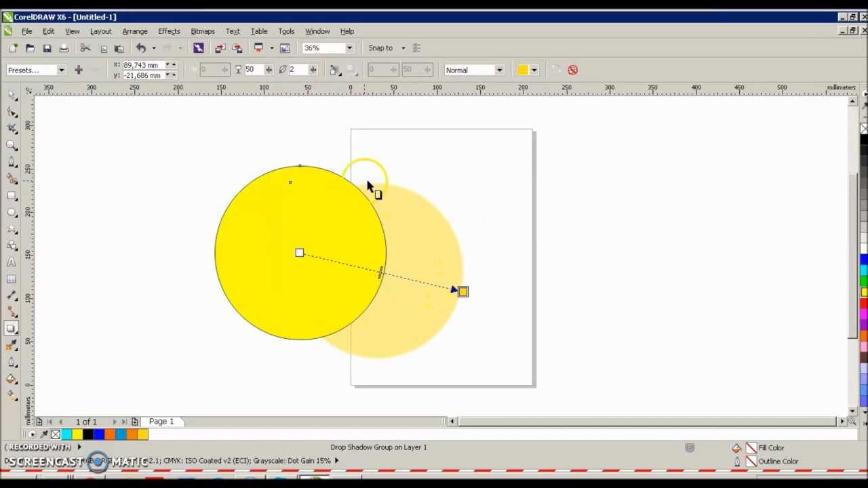
Task: Click the New document icon
Action: (13, 48)
